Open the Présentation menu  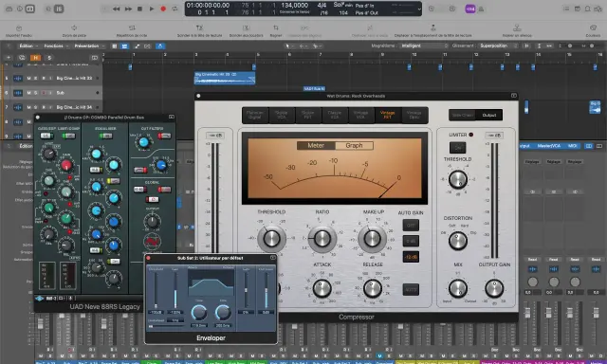(x=88, y=46)
